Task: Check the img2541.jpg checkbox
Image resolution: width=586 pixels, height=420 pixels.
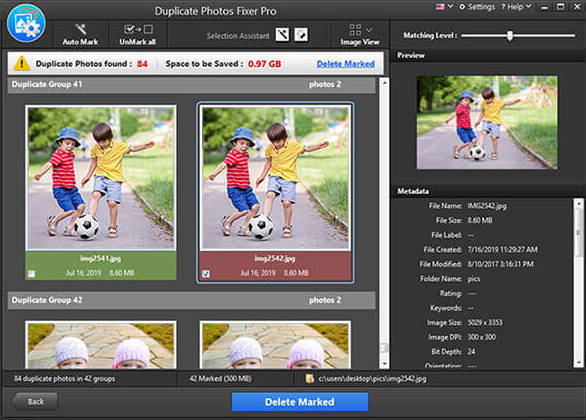Action: (31, 274)
